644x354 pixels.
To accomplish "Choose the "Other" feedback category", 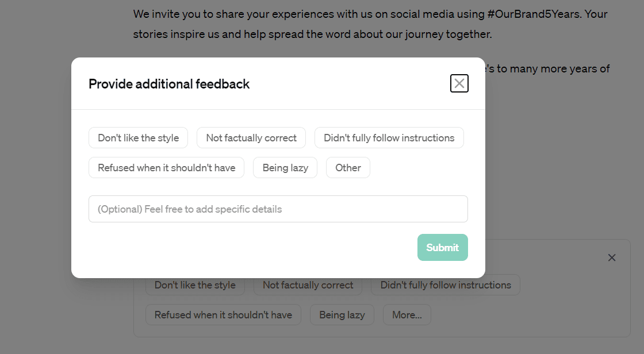I will (348, 167).
